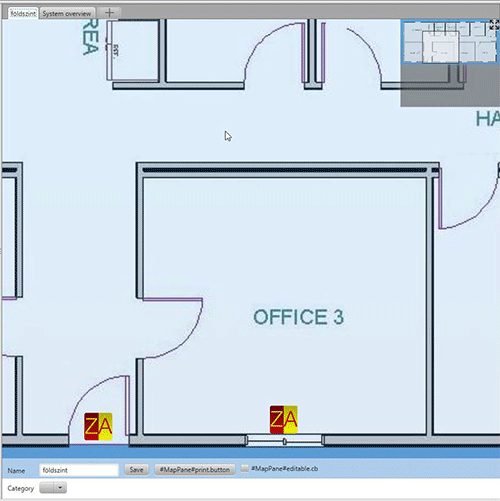Switch to the földszint tab

pos(23,13)
